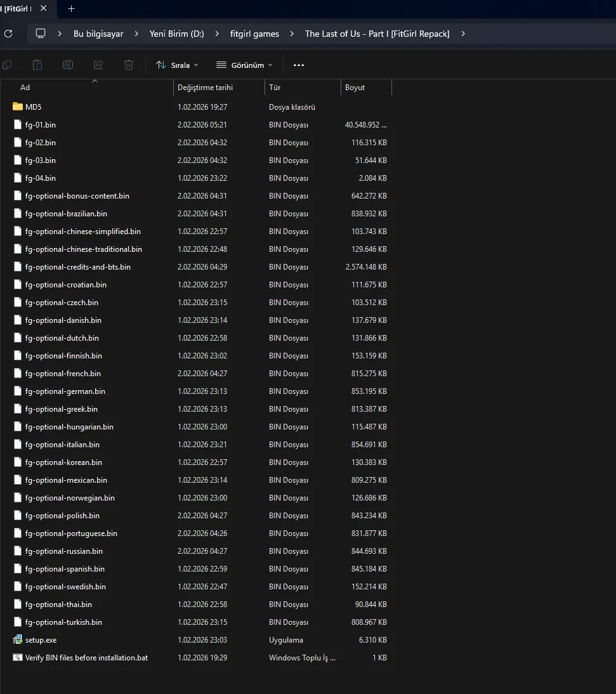The image size is (616, 694).
Task: Select fg-optional-finnish.bin
Action: (63, 355)
